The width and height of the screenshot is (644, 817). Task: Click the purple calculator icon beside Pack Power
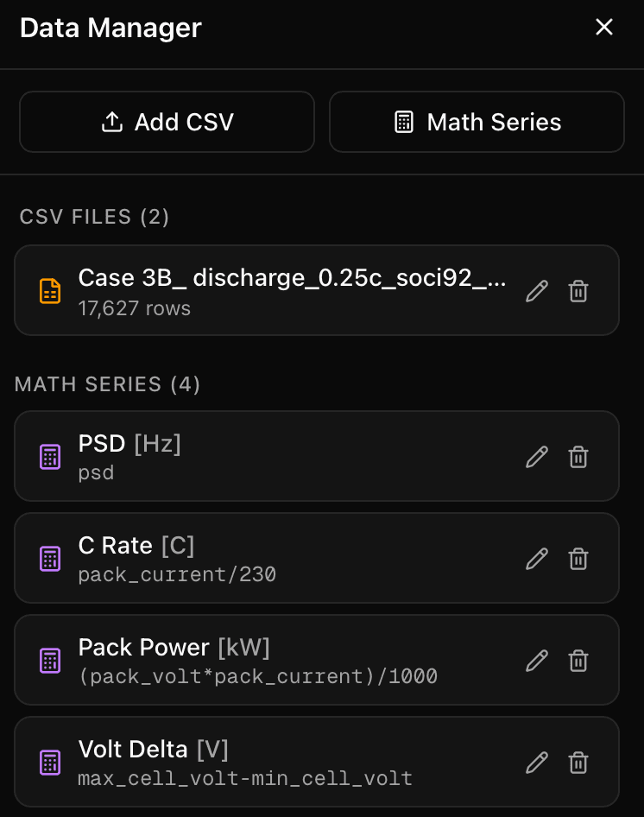[51, 661]
